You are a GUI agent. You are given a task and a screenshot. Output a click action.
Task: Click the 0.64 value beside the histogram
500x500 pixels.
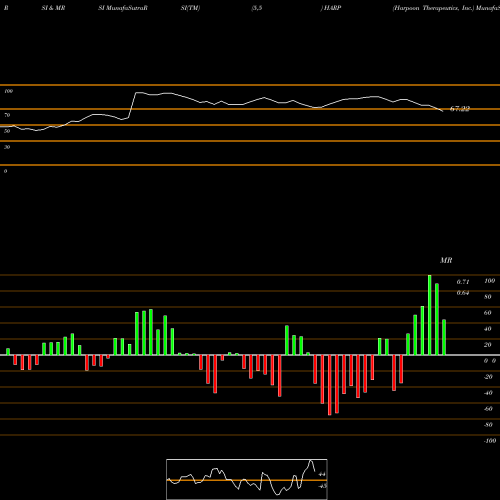click(x=463, y=293)
